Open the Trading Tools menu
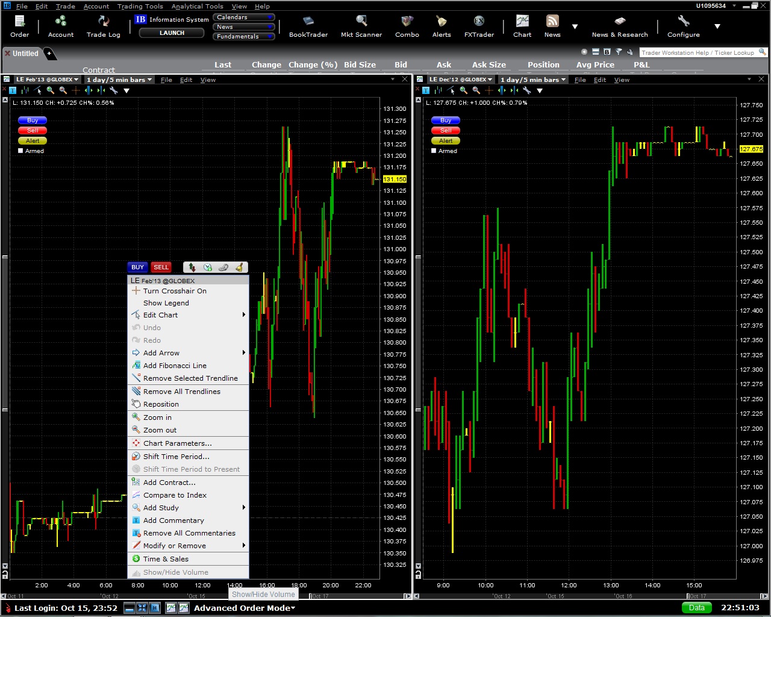This screenshot has width=771, height=700. point(140,6)
